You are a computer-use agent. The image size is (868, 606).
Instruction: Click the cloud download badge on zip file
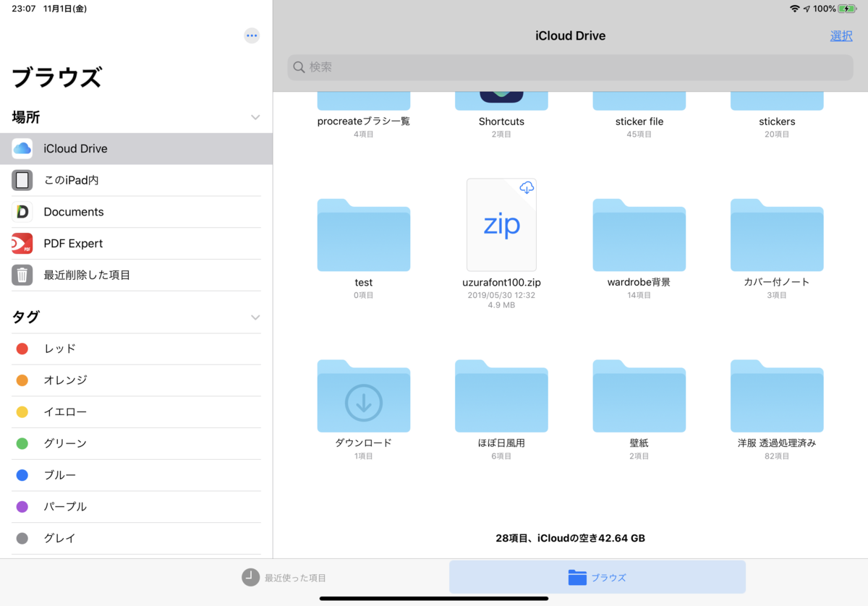527,188
